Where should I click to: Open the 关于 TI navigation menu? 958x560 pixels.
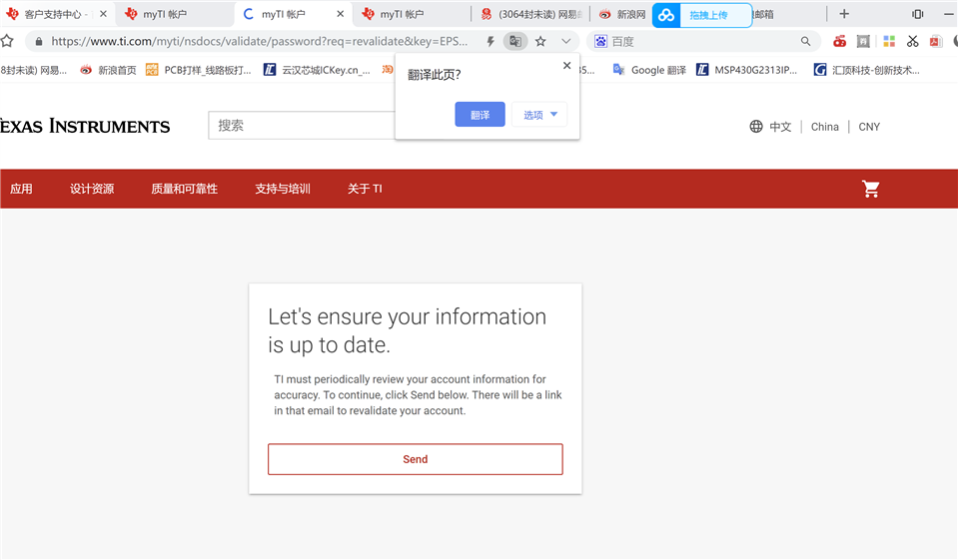point(365,189)
